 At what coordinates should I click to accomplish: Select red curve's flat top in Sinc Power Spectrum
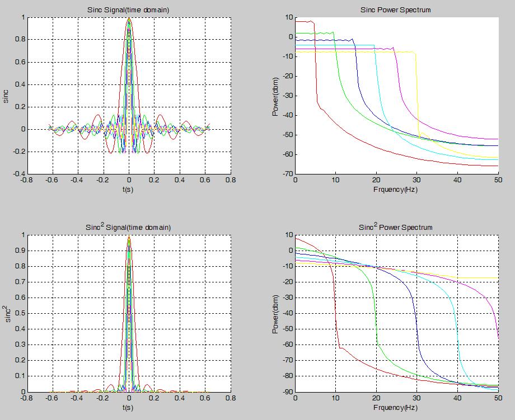click(x=304, y=21)
